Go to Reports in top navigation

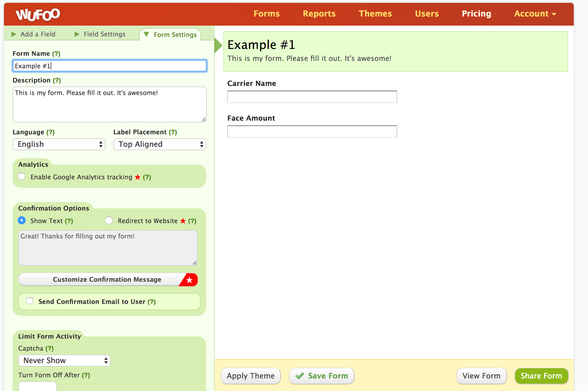[319, 14]
